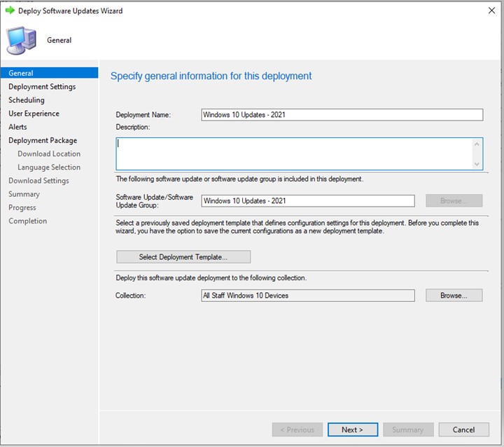Click the Previous button

[x=297, y=429]
